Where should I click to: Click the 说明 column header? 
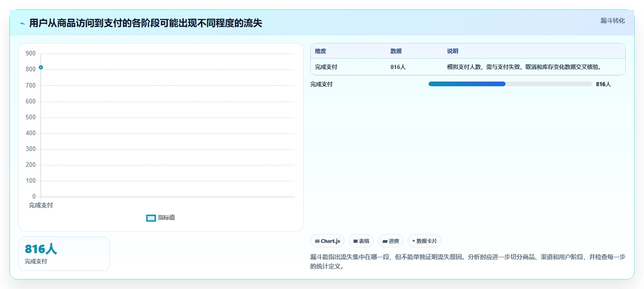point(453,51)
